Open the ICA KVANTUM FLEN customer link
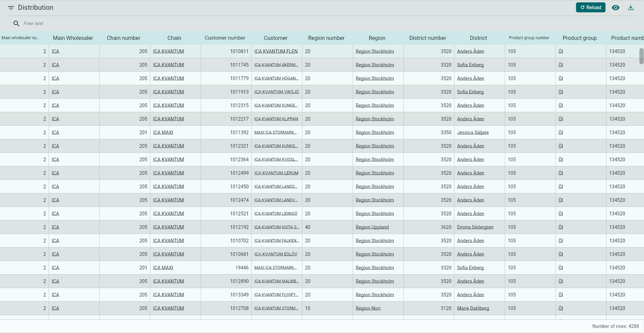Image resolution: width=644 pixels, height=333 pixels. (276, 51)
